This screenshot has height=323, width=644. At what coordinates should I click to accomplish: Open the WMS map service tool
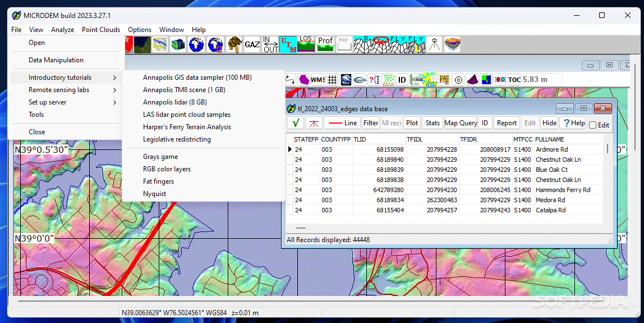(318, 79)
